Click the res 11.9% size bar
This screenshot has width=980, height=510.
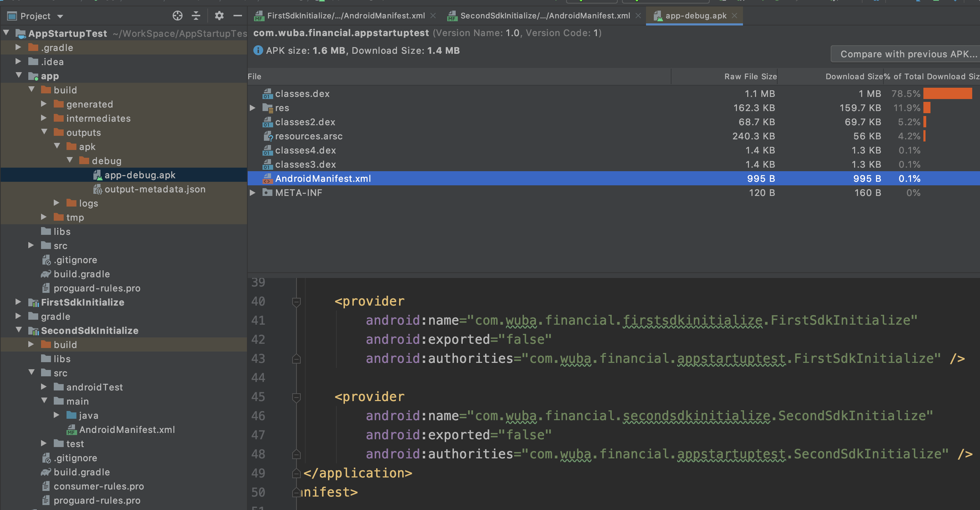pos(927,108)
